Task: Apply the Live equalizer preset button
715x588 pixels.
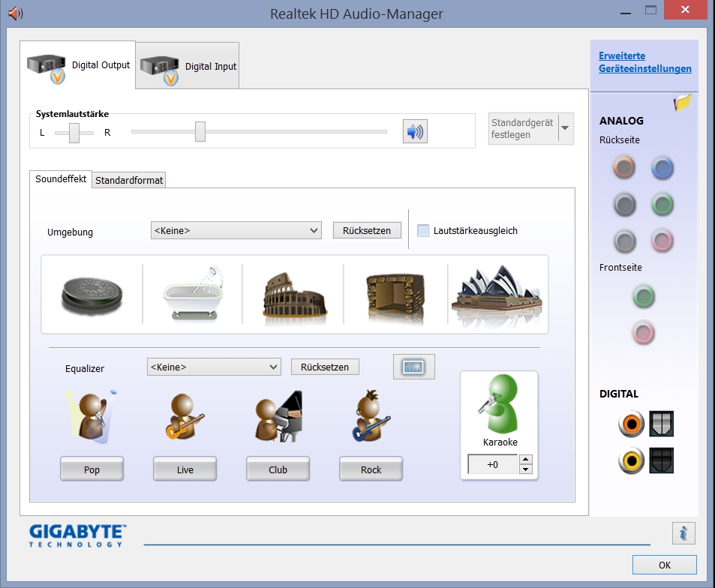Action: 185,469
